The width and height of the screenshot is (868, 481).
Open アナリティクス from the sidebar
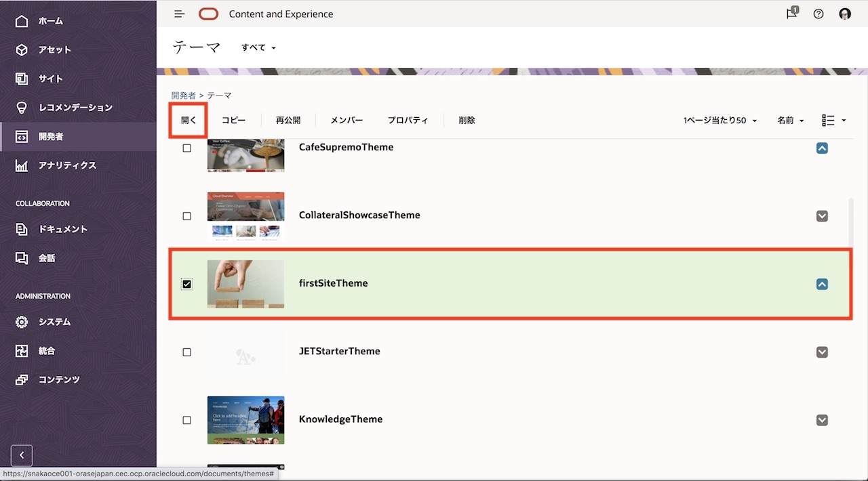[66, 165]
